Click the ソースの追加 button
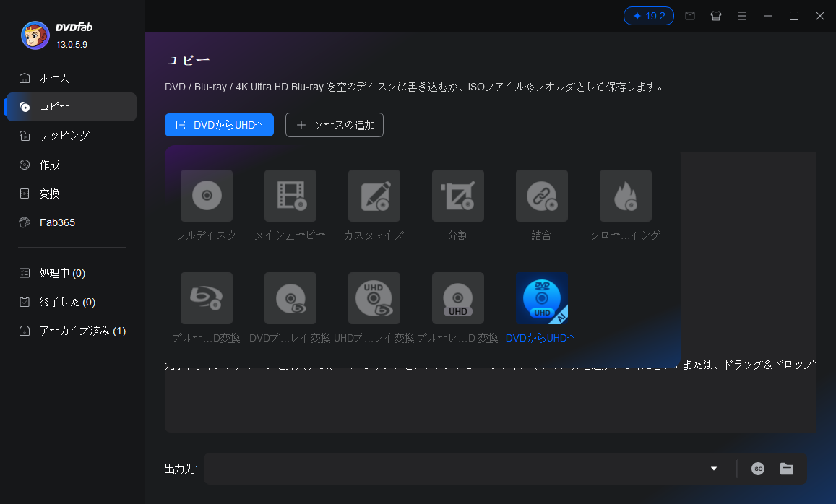836x504 pixels. coord(334,124)
